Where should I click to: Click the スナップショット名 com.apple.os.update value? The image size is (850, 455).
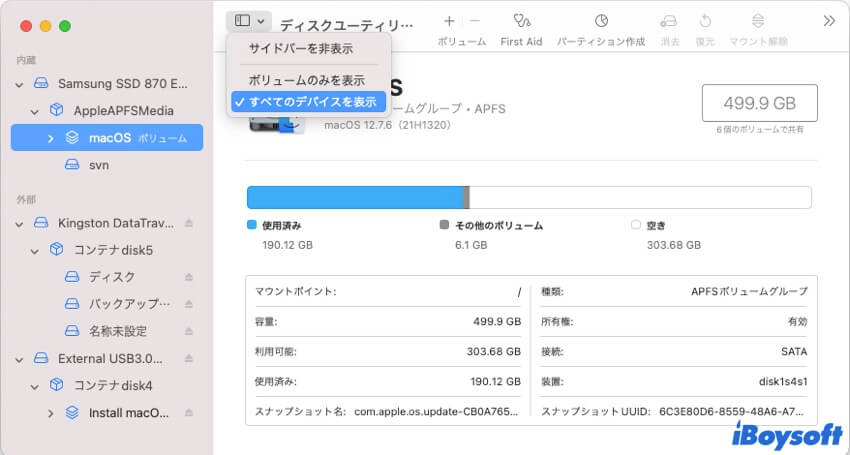pos(436,412)
